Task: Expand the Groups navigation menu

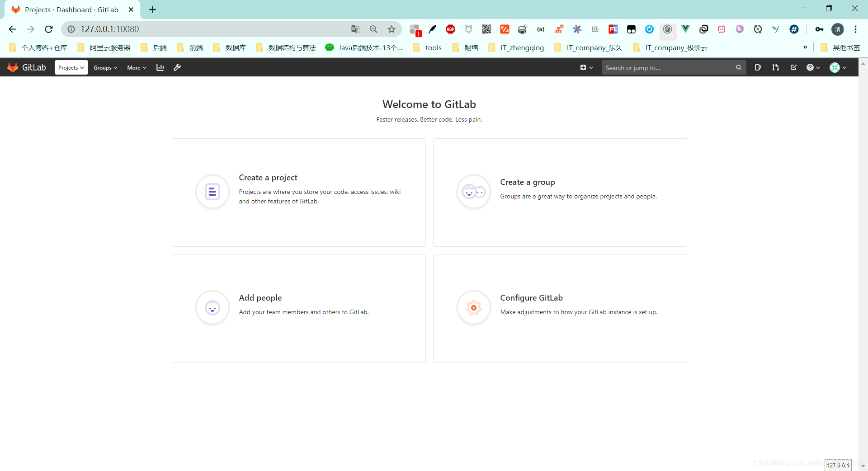Action: 105,67
